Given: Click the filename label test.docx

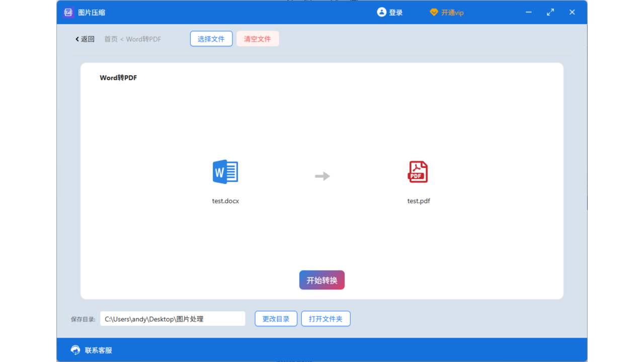Looking at the screenshot, I should pyautogui.click(x=225, y=201).
